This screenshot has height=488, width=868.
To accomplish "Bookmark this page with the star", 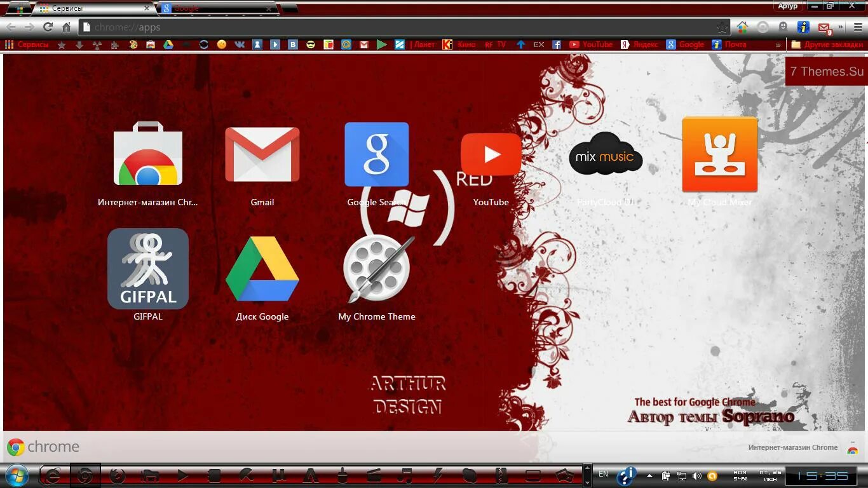I will tap(722, 27).
